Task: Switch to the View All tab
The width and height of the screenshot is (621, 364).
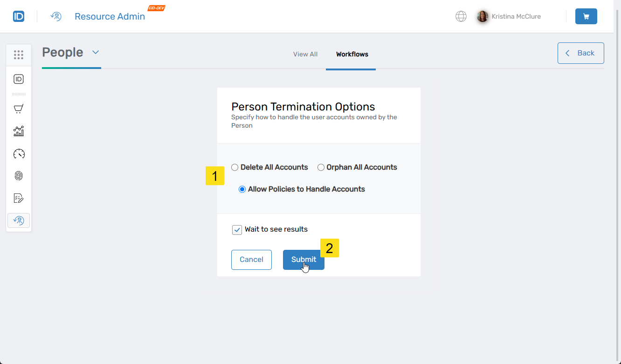Action: pyautogui.click(x=305, y=54)
